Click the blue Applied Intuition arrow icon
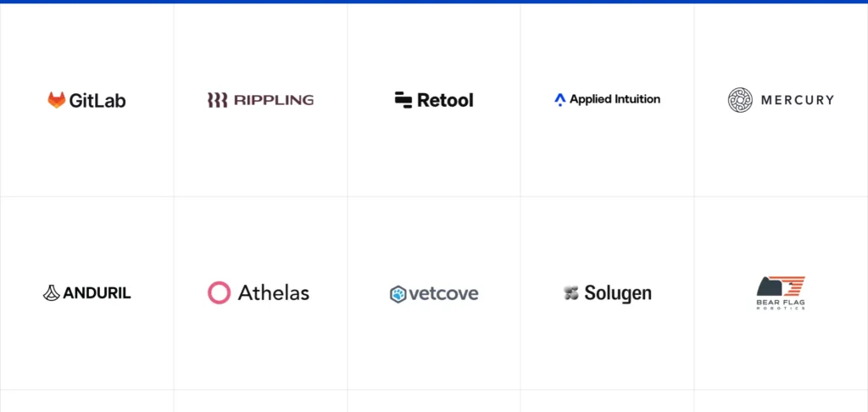 tap(559, 100)
